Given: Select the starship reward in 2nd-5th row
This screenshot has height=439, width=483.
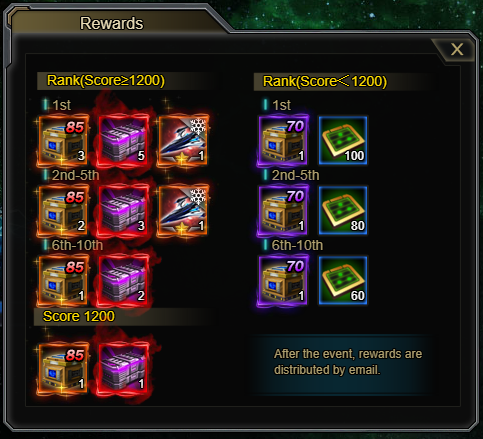Looking at the screenshot, I should (x=183, y=210).
